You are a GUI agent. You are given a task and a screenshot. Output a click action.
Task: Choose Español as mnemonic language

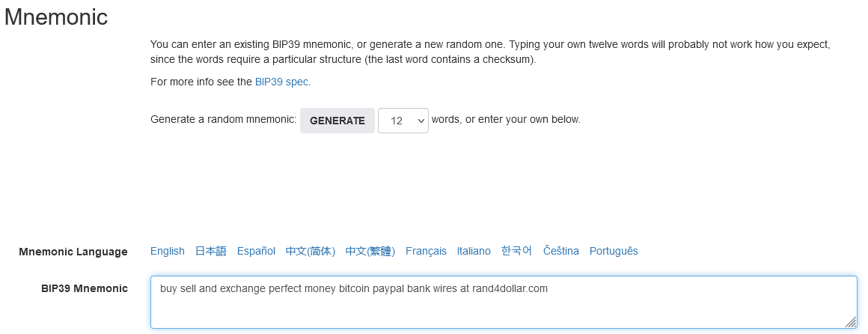pyautogui.click(x=256, y=251)
